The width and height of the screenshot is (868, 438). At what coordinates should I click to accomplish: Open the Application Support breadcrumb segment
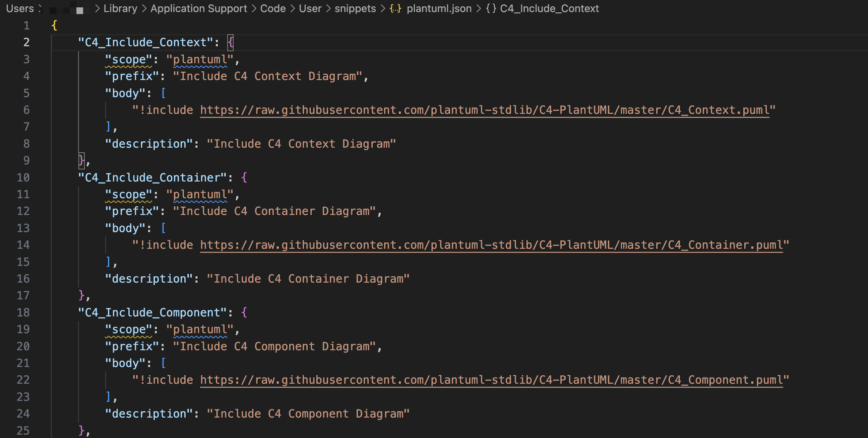pos(199,8)
